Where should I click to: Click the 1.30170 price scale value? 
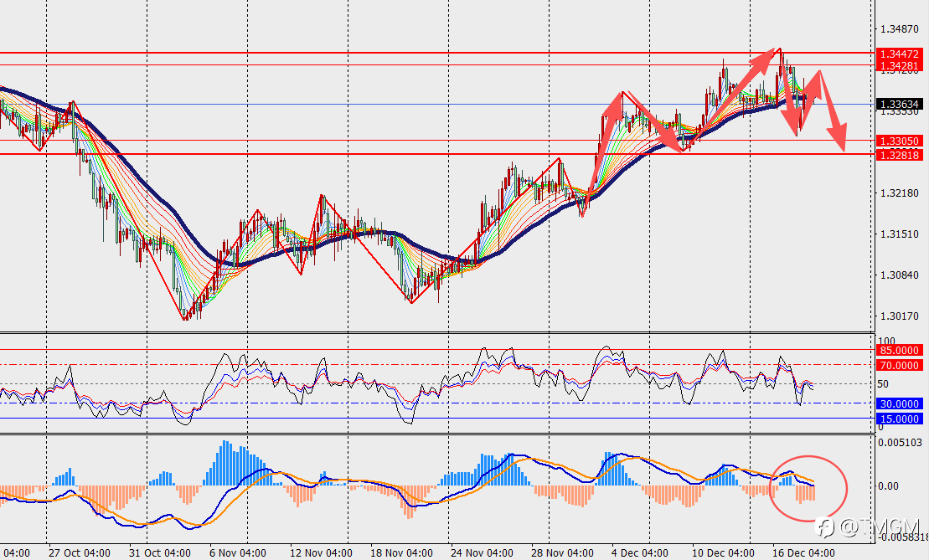coord(900,316)
